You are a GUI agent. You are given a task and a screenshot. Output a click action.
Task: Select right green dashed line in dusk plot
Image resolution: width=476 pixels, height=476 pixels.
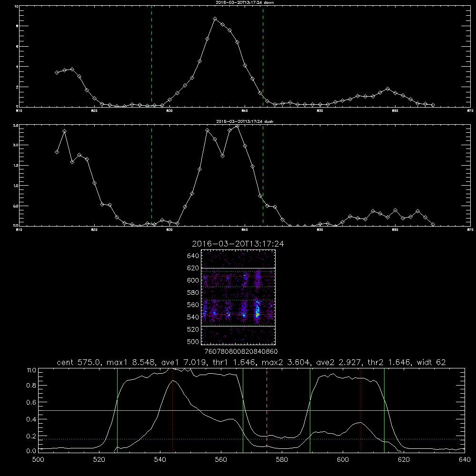[x=263, y=176]
